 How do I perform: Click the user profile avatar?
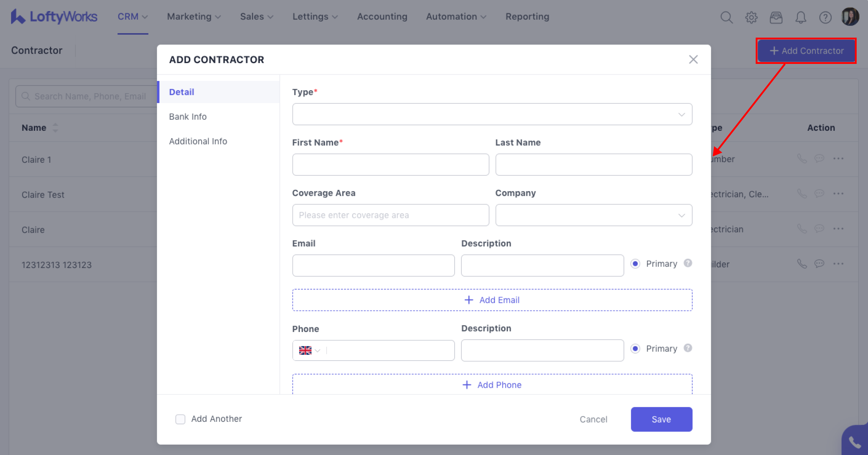850,16
